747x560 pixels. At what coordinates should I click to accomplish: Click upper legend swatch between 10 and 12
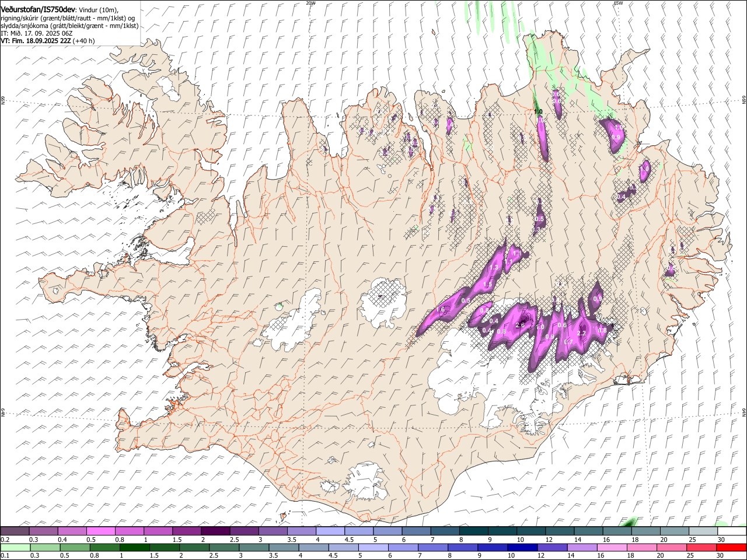tap(532, 531)
